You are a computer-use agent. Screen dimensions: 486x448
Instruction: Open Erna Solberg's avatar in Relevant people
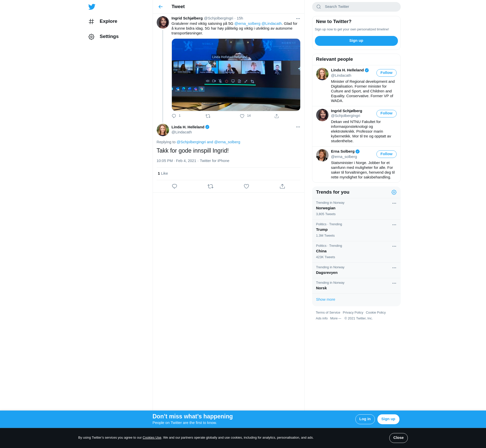click(322, 155)
